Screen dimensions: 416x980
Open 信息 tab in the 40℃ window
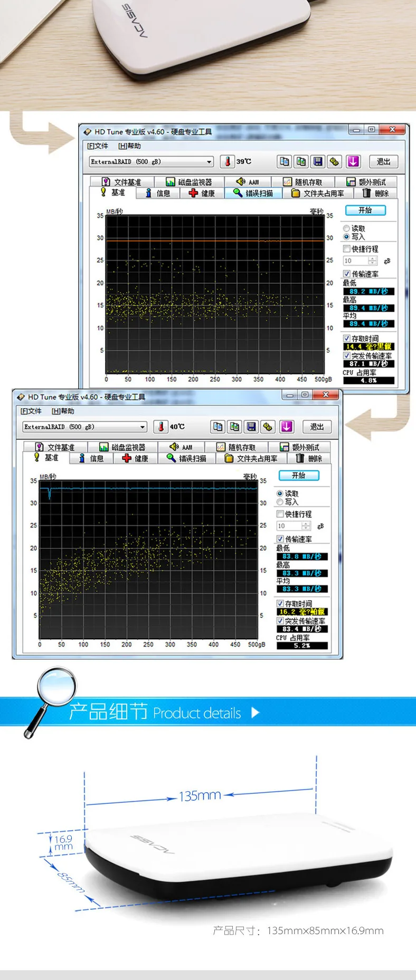(x=92, y=459)
